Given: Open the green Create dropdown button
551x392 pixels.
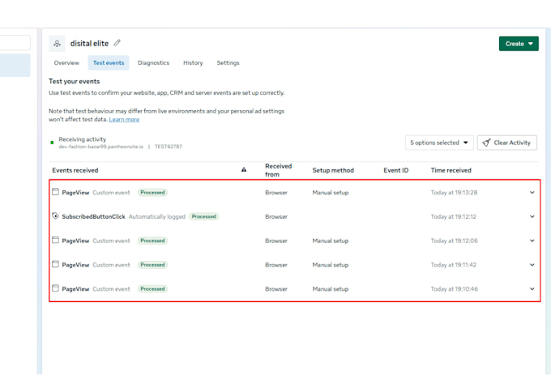Looking at the screenshot, I should 519,44.
